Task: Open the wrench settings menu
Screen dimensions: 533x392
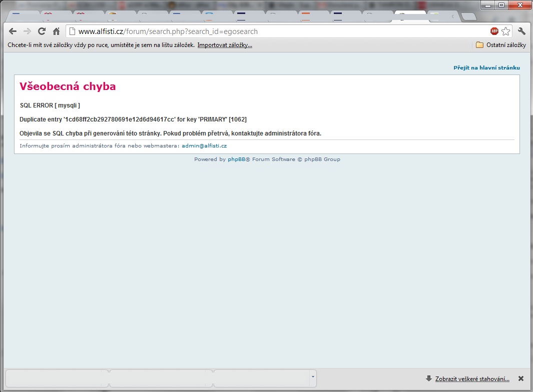Action: point(521,31)
